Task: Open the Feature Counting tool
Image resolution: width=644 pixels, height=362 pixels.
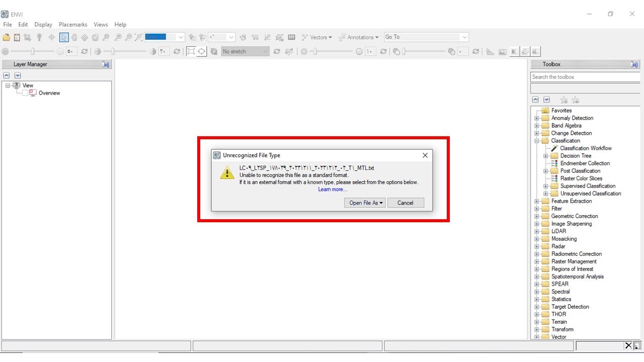Action: click(x=291, y=37)
